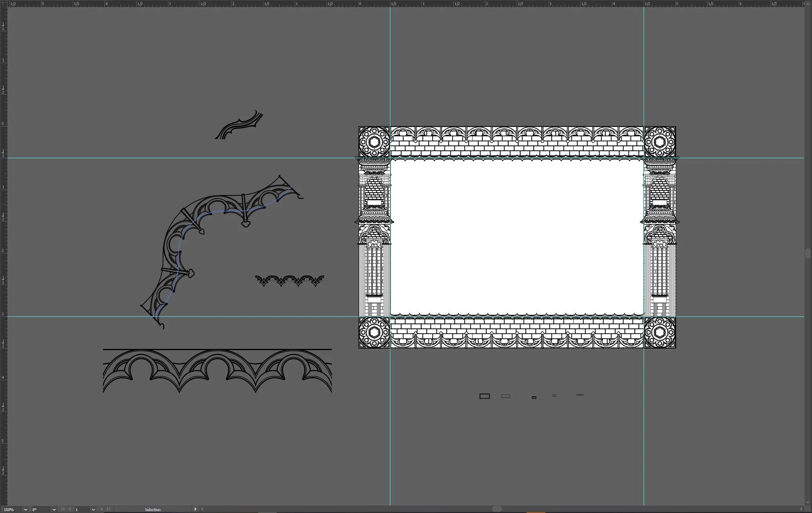Open the zoom level dropdown
The width and height of the screenshot is (812, 513).
[x=25, y=509]
